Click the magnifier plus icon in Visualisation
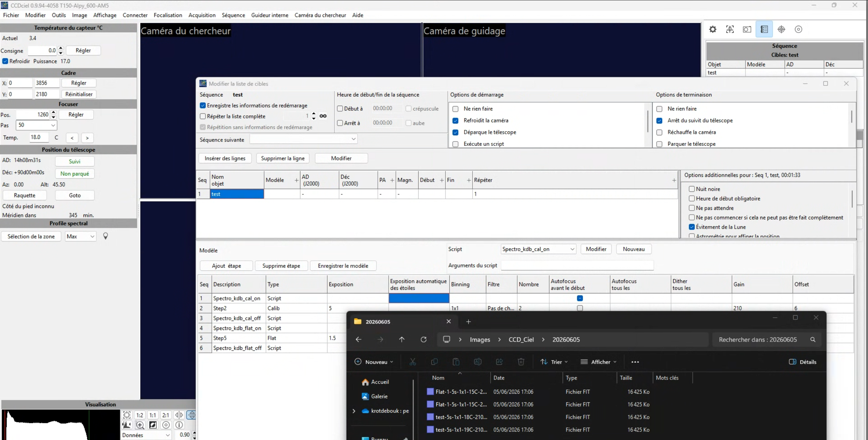Image resolution: width=868 pixels, height=440 pixels. (140, 425)
